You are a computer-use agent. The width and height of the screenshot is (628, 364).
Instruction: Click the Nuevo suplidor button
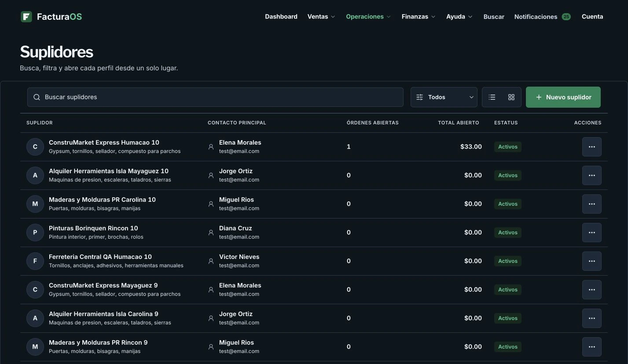coord(563,97)
